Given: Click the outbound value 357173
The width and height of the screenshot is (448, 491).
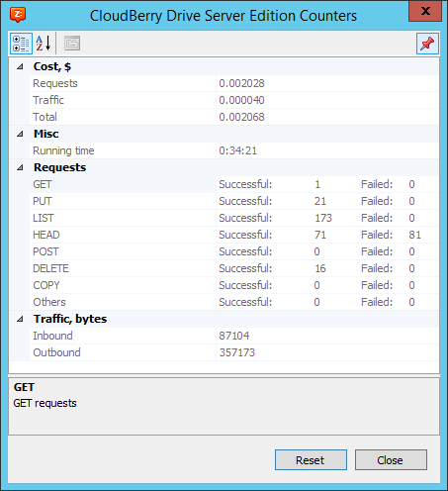Looking at the screenshot, I should click(x=237, y=352).
